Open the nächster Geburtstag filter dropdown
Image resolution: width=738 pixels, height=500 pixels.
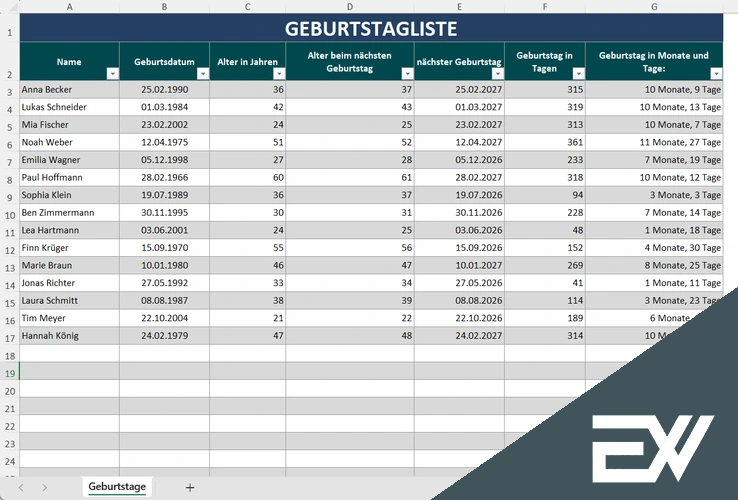click(x=498, y=73)
